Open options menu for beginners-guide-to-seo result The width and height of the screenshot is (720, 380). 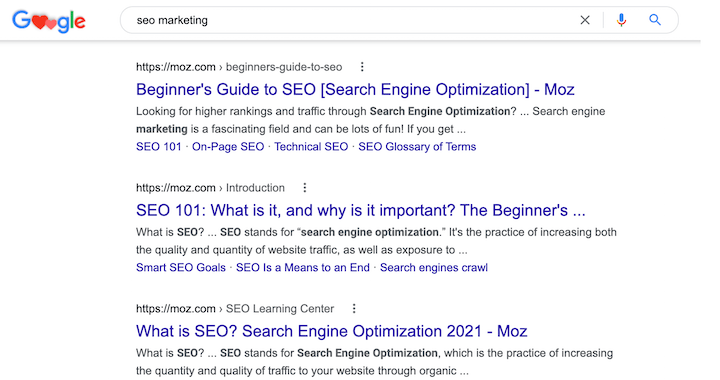click(362, 67)
